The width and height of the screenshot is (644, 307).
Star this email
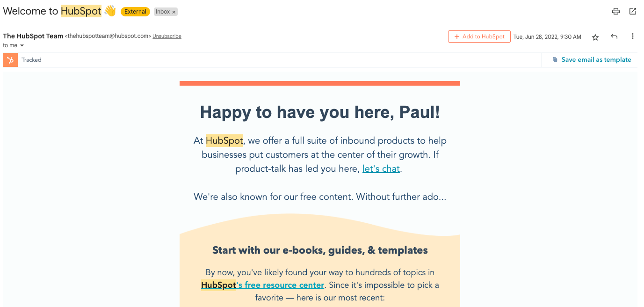595,37
